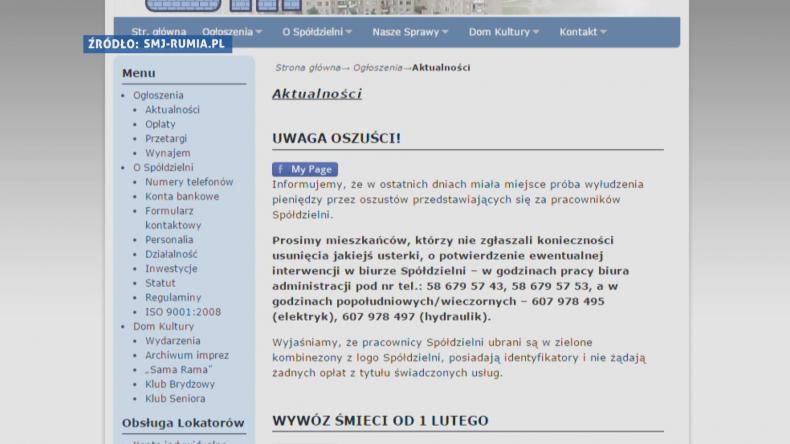Screen dimensions: 790x444
Task: Open the Str. główna nav item
Action: point(159,32)
